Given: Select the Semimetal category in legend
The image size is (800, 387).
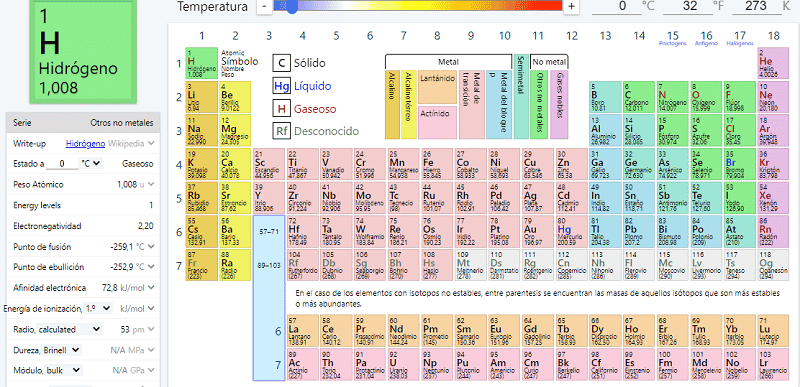Looking at the screenshot, I should pos(521,96).
